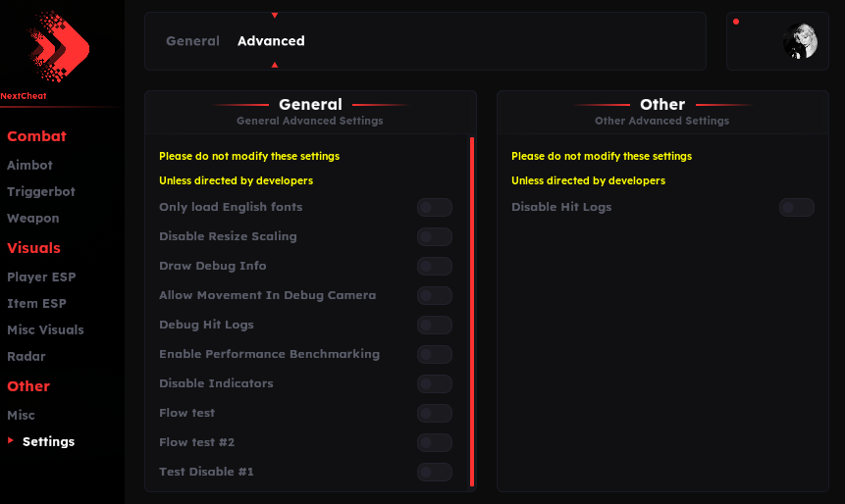Turn on Disable Hit Logs toggle
This screenshot has width=845, height=504.
796,207
